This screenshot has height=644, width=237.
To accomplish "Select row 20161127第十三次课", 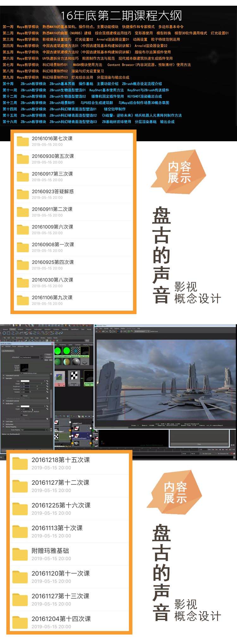I will [x=70, y=600].
